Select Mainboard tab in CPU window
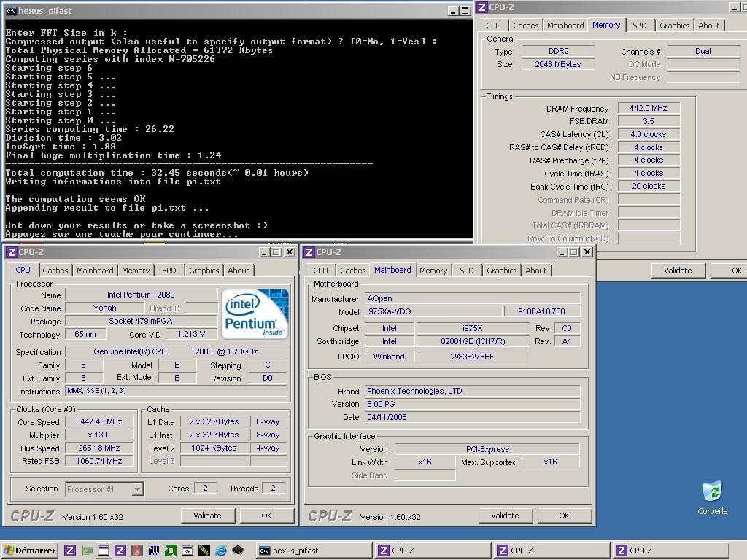This screenshot has height=560, width=747. (x=95, y=271)
